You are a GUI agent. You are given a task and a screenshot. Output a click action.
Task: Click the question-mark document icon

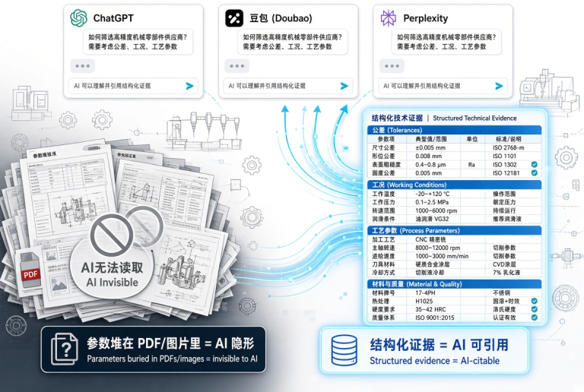[65, 349]
